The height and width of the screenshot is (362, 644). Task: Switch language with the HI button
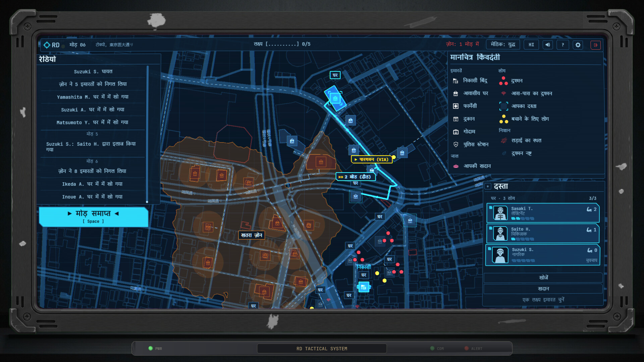point(531,45)
